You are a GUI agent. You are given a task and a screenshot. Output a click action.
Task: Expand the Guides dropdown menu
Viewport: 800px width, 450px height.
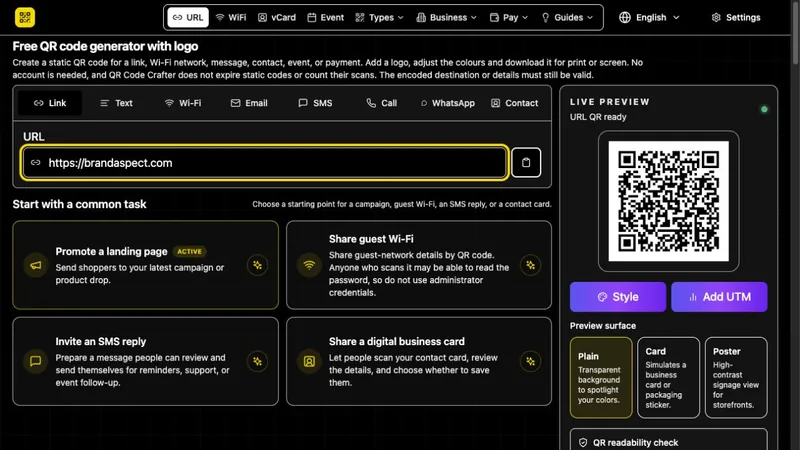567,17
